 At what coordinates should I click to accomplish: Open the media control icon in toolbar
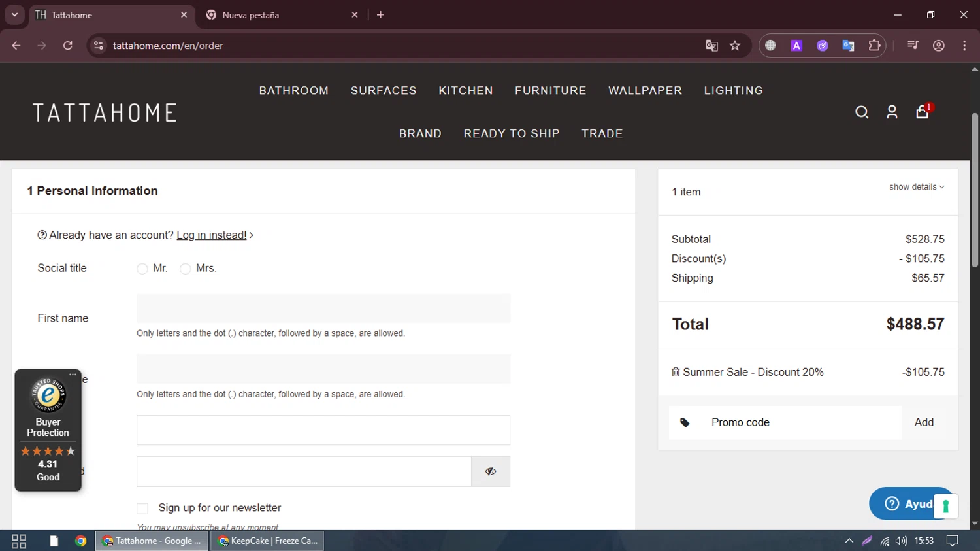(913, 46)
